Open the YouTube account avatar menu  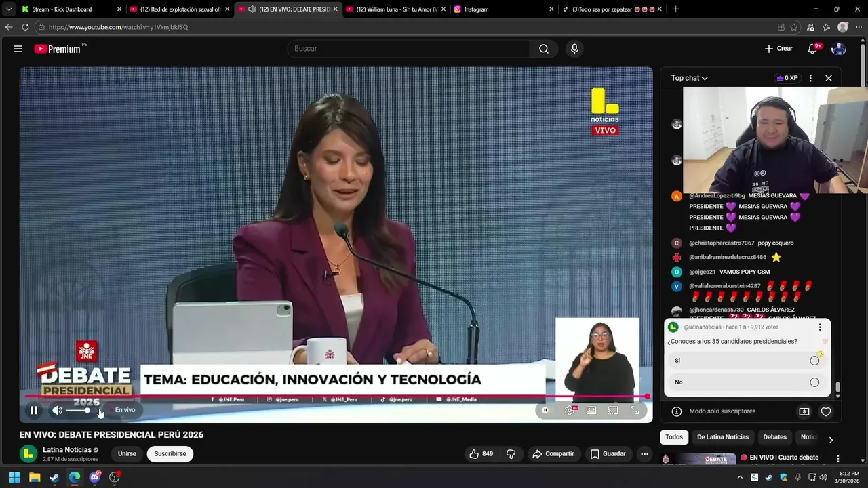pyautogui.click(x=838, y=49)
